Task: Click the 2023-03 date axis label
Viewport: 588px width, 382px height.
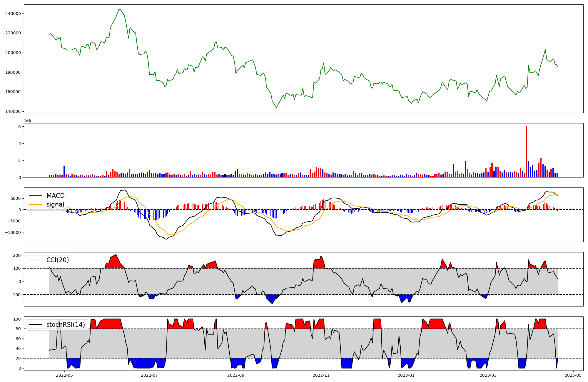Action: click(x=488, y=375)
